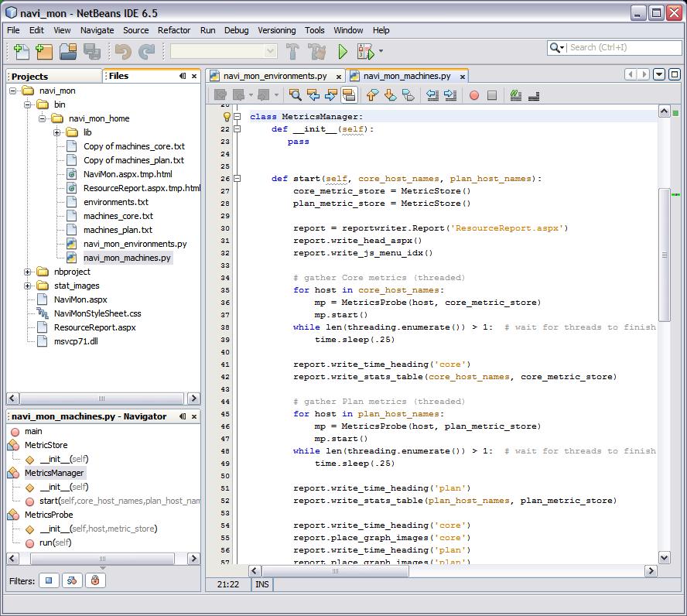Click Find Previous Occurrence icon
687x616 pixels.
tap(313, 95)
